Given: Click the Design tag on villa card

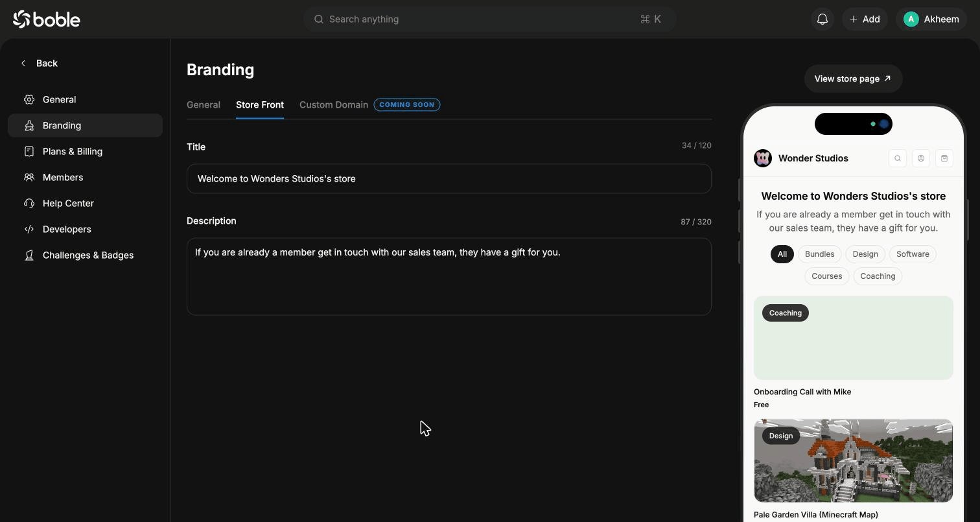Looking at the screenshot, I should click(x=781, y=436).
